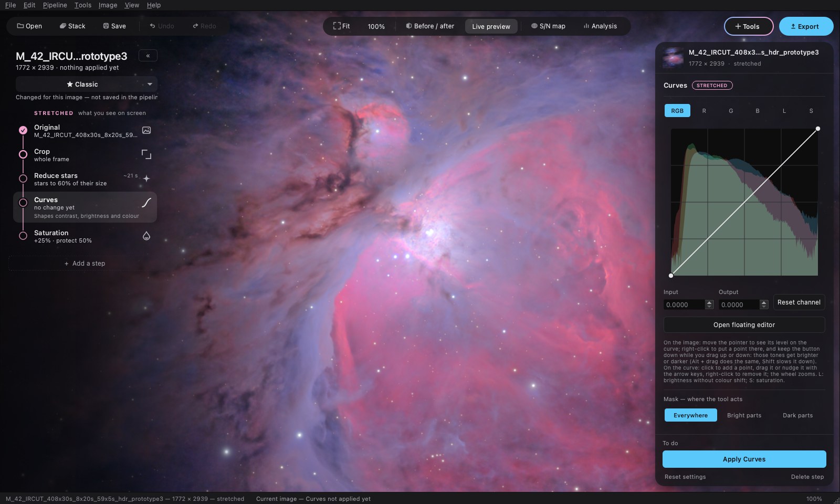Viewport: 840px width, 504px height.
Task: Toggle the Original step circle marker
Action: 23,130
